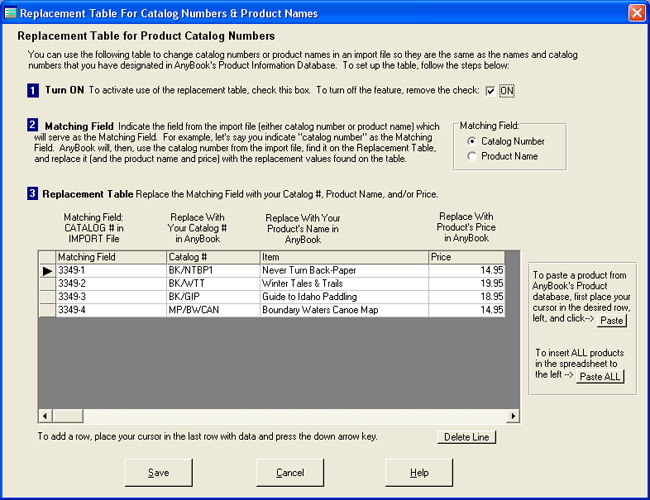
Task: Select Catalog Number radio button
Action: tap(472, 141)
